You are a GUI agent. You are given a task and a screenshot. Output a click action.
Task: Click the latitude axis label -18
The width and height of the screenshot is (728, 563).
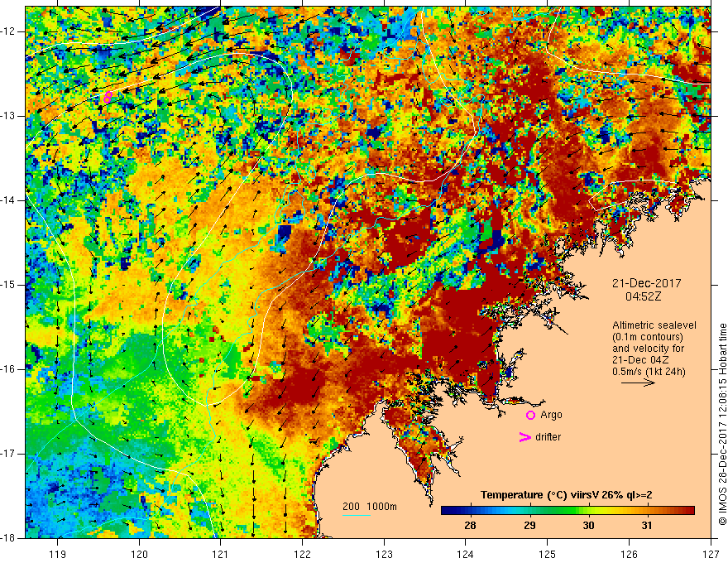pos(9,538)
